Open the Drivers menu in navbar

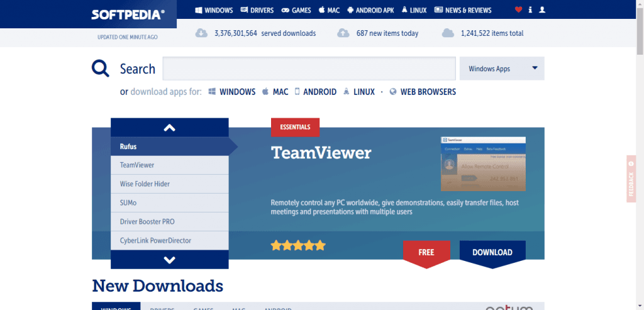coord(259,10)
